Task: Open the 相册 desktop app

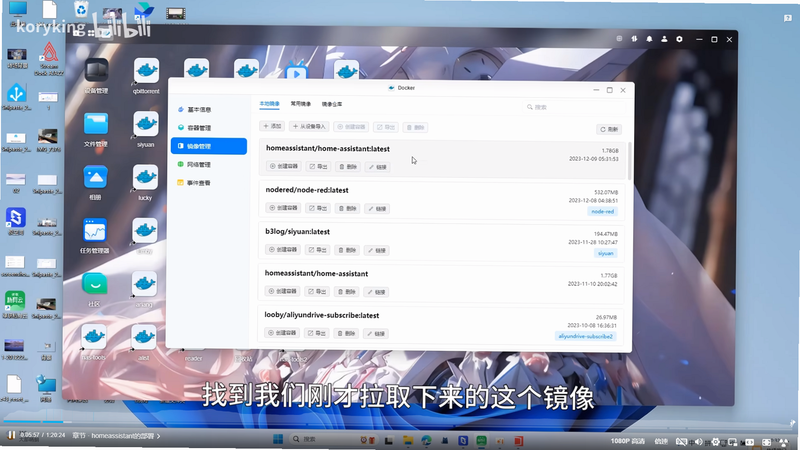Action: point(95,183)
